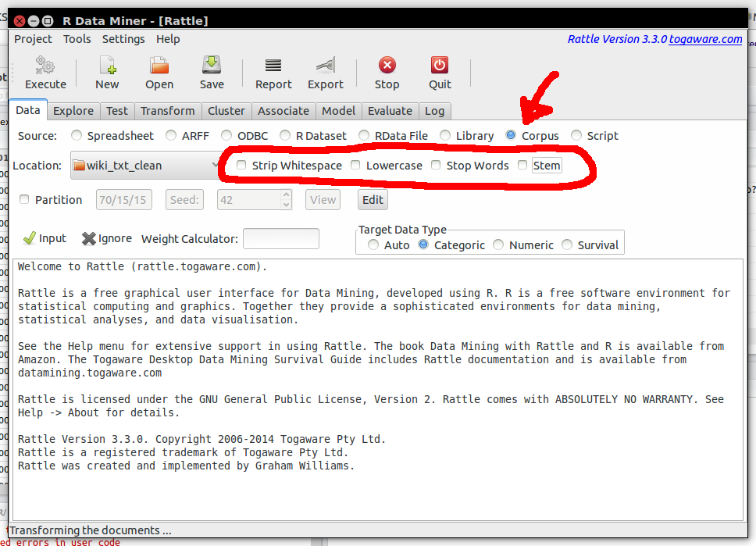Stop execution with the red Stop icon
Image resolution: width=756 pixels, height=546 pixels.
(x=387, y=65)
